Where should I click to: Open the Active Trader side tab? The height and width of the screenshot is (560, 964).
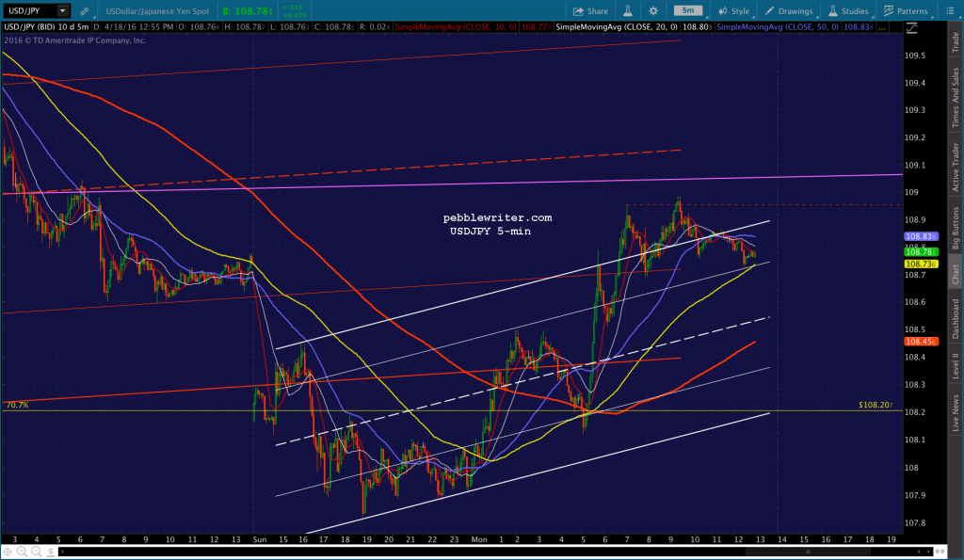pos(956,167)
